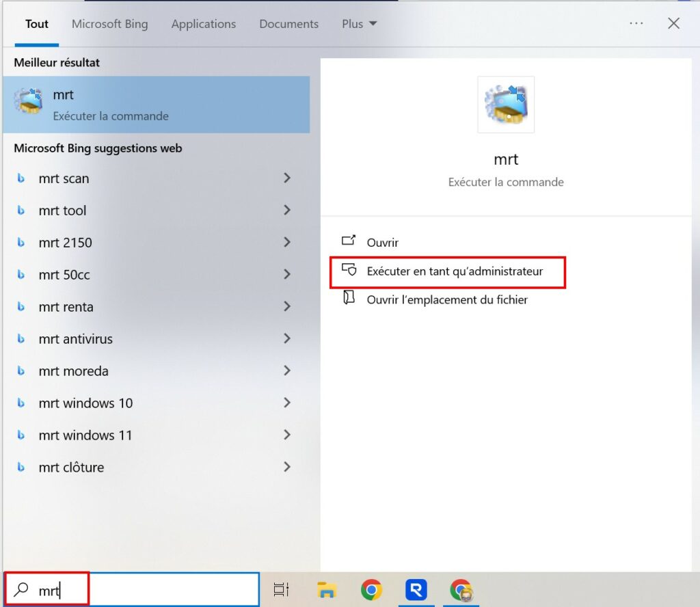
Task: Switch to the Documents tab
Action: (x=288, y=24)
